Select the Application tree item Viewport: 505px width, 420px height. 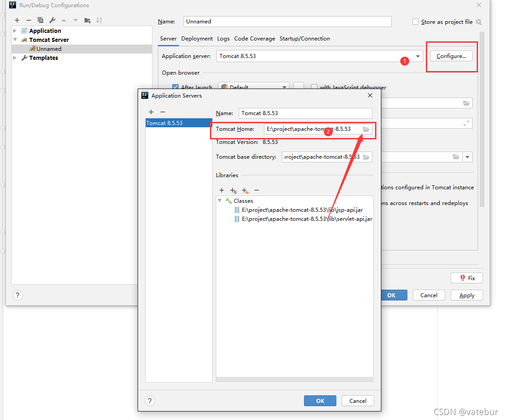(x=45, y=31)
